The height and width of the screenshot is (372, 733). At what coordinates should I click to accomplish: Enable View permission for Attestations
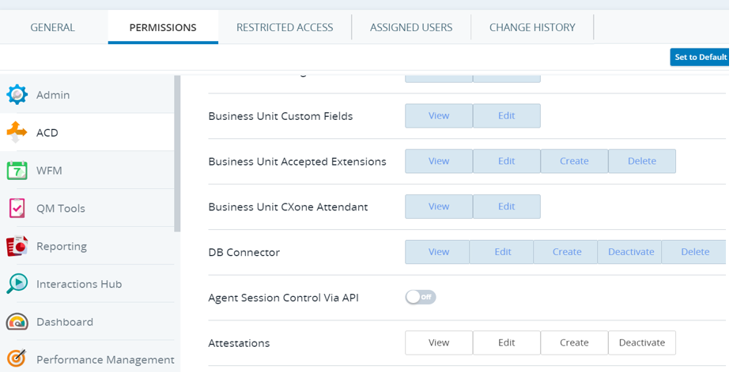pyautogui.click(x=438, y=343)
